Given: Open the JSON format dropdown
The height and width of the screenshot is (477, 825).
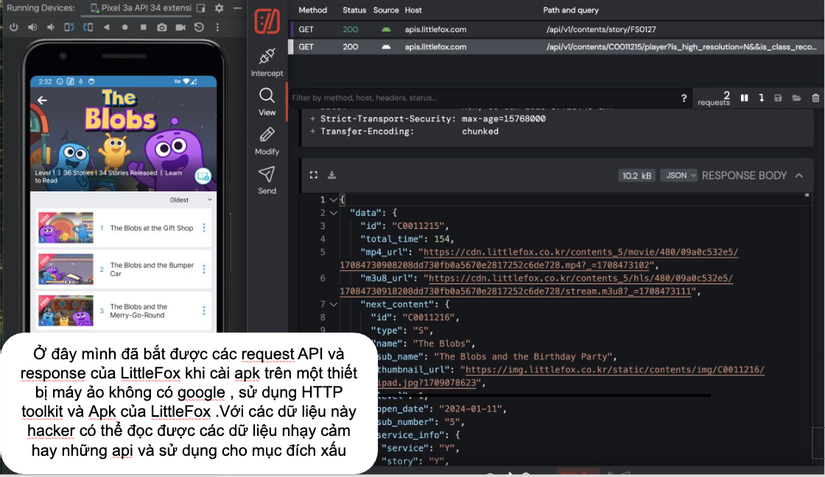Looking at the screenshot, I should (679, 175).
